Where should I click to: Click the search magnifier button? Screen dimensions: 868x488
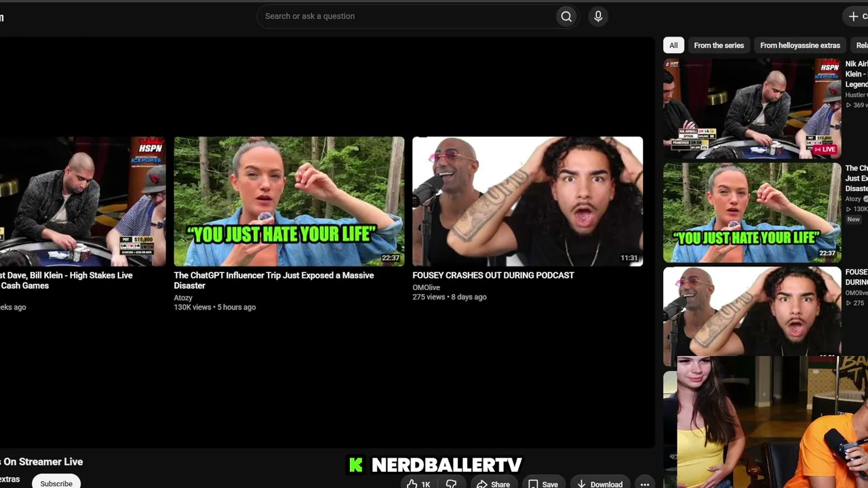click(x=566, y=16)
